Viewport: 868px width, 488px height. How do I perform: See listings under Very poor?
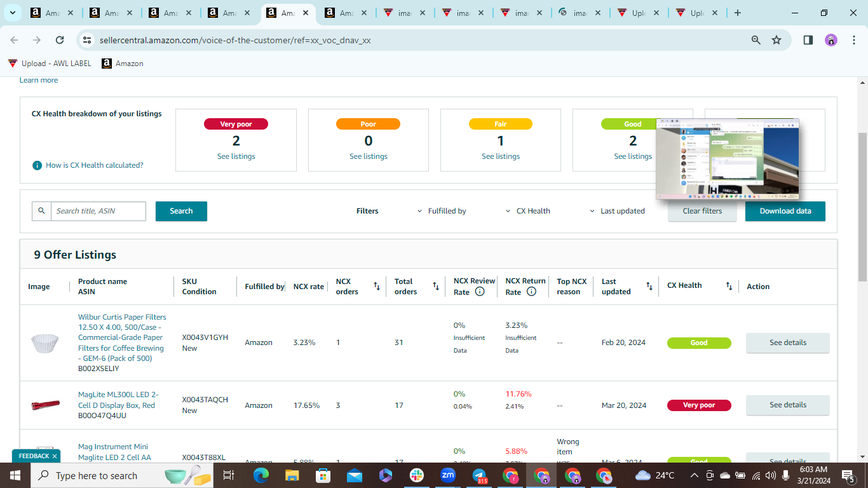tap(236, 156)
